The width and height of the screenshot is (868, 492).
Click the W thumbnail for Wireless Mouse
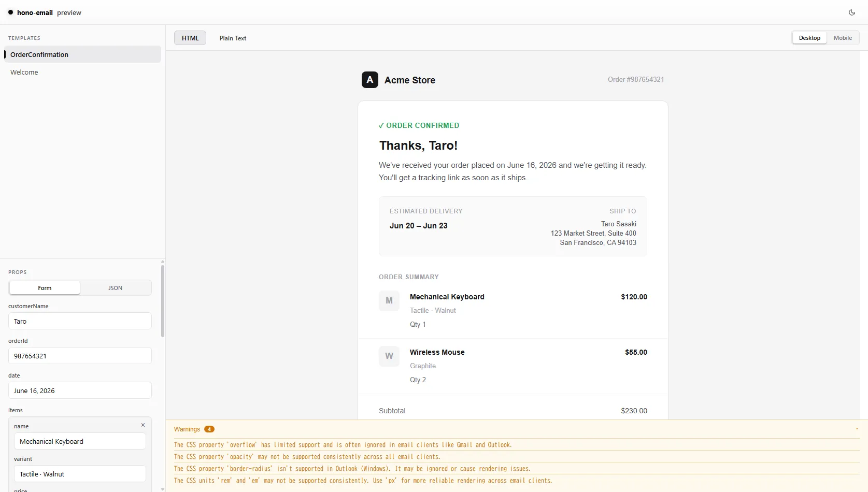click(389, 356)
